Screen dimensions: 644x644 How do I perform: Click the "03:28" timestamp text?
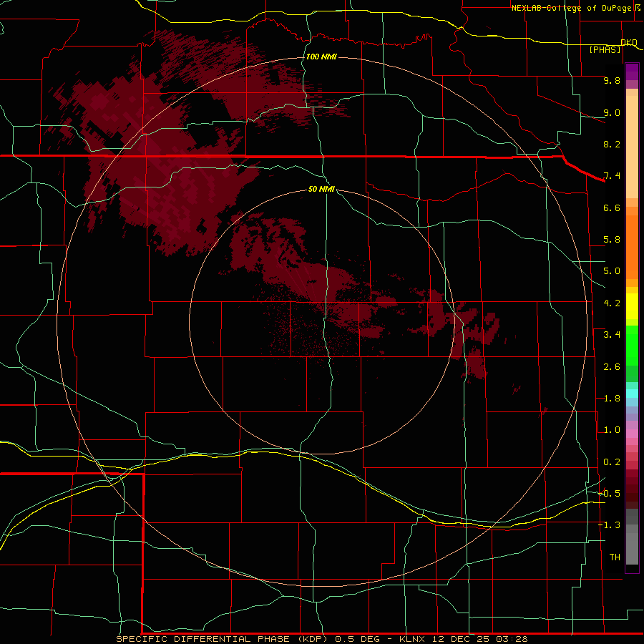pos(512,639)
